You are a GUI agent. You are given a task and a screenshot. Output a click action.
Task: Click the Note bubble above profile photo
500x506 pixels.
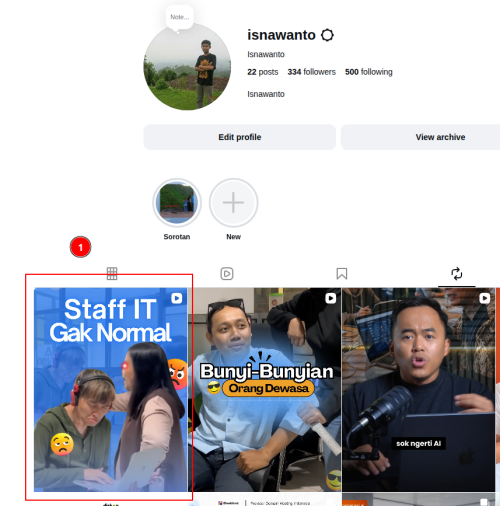tap(180, 17)
